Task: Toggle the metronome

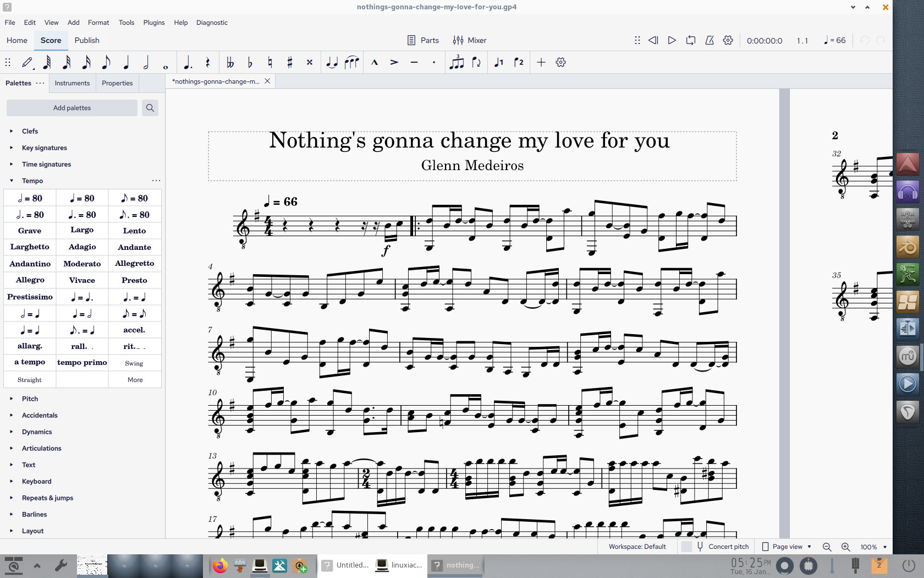Action: click(x=710, y=40)
